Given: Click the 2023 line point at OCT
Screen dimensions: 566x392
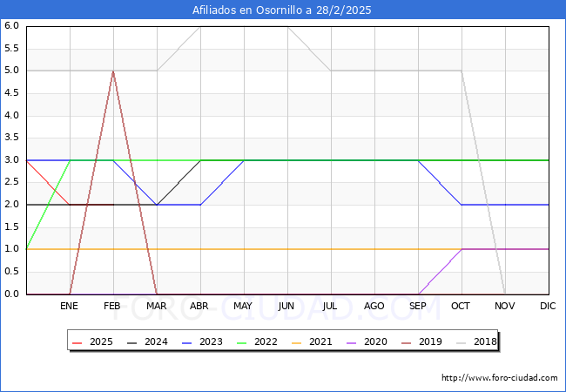Looking at the screenshot, I should (x=462, y=205).
